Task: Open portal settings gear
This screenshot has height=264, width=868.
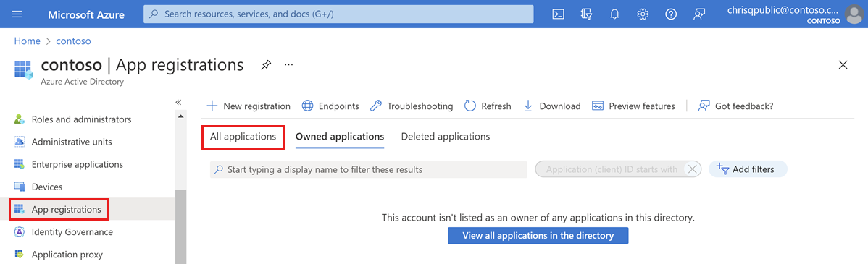Action: (643, 14)
